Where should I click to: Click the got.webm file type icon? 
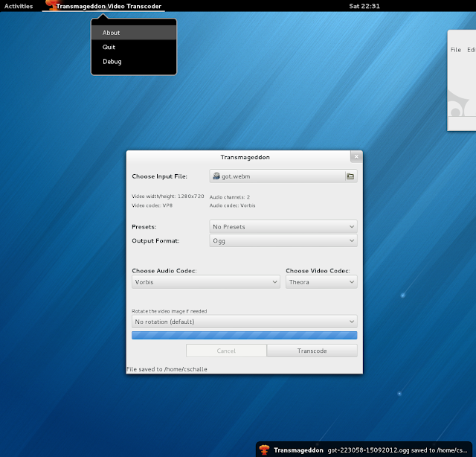216,176
